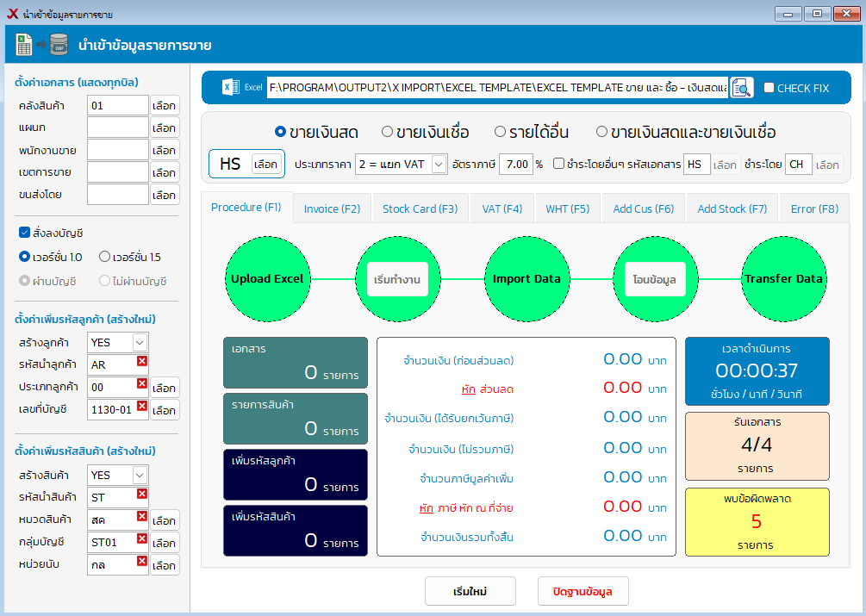This screenshot has width=866, height=616.
Task: Switch to Invoice (F2) tab
Action: (332, 208)
